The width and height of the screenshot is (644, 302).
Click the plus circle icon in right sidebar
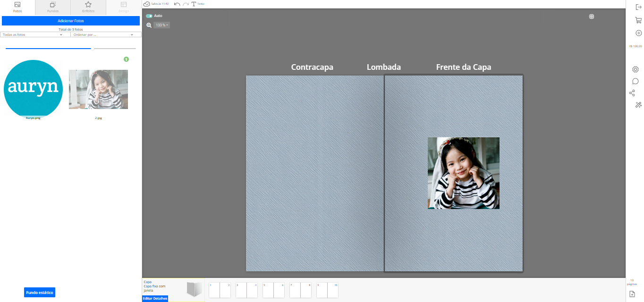pyautogui.click(x=639, y=33)
